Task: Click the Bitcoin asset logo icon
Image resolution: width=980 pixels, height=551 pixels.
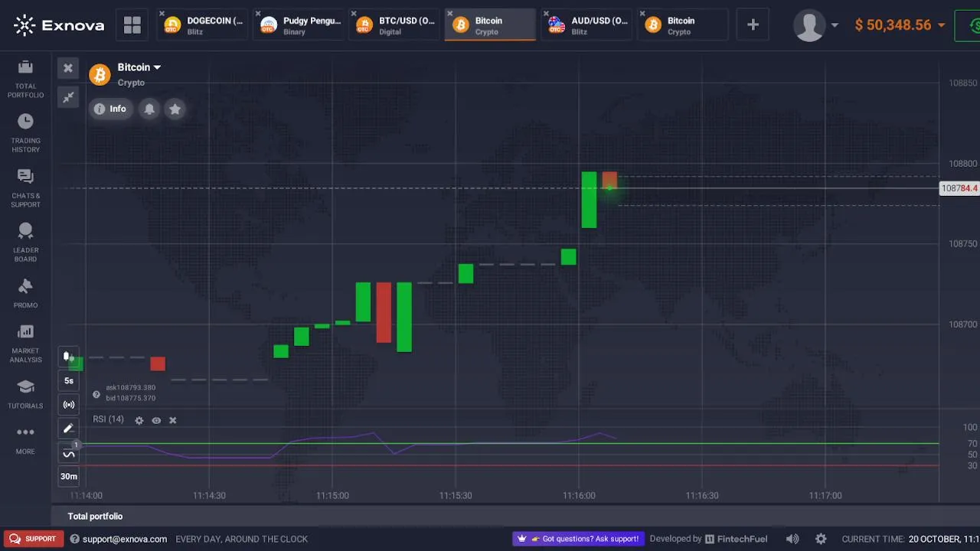Action: [x=100, y=74]
